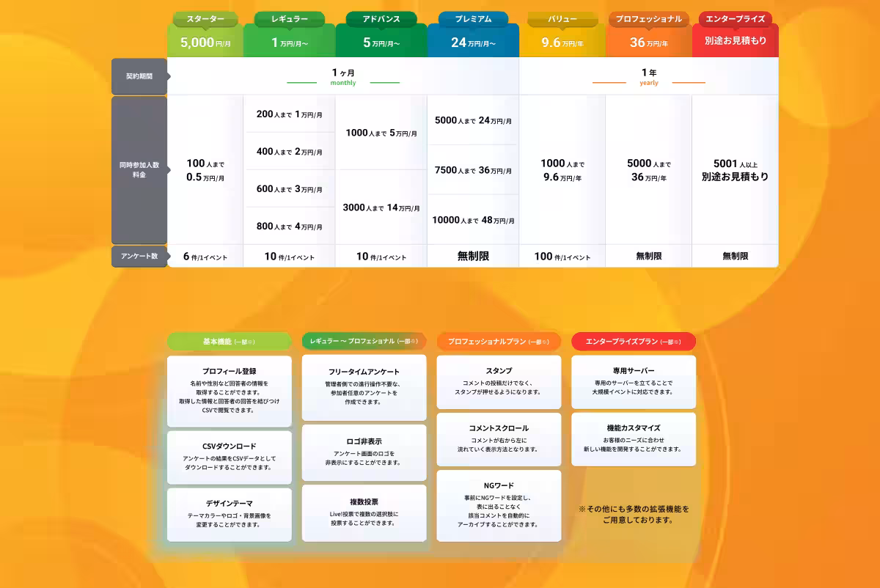Click the アンケート数 row label
The height and width of the screenshot is (588, 880).
pos(139,256)
